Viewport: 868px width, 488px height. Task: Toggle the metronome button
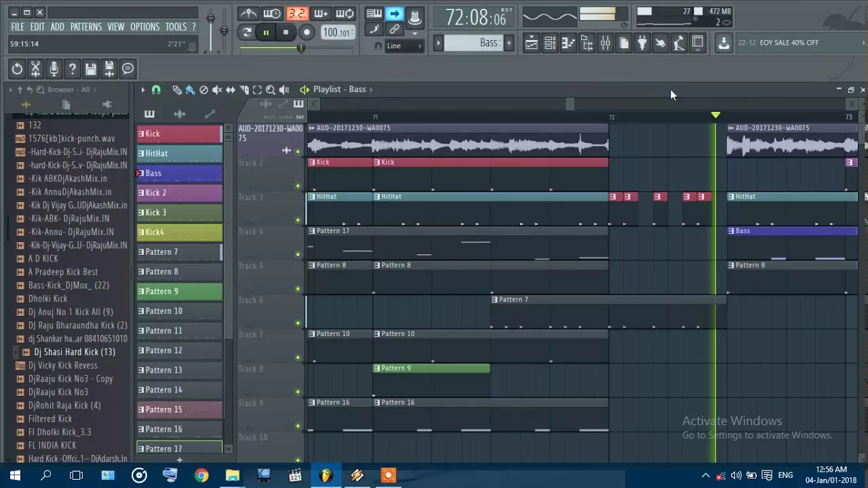click(248, 14)
